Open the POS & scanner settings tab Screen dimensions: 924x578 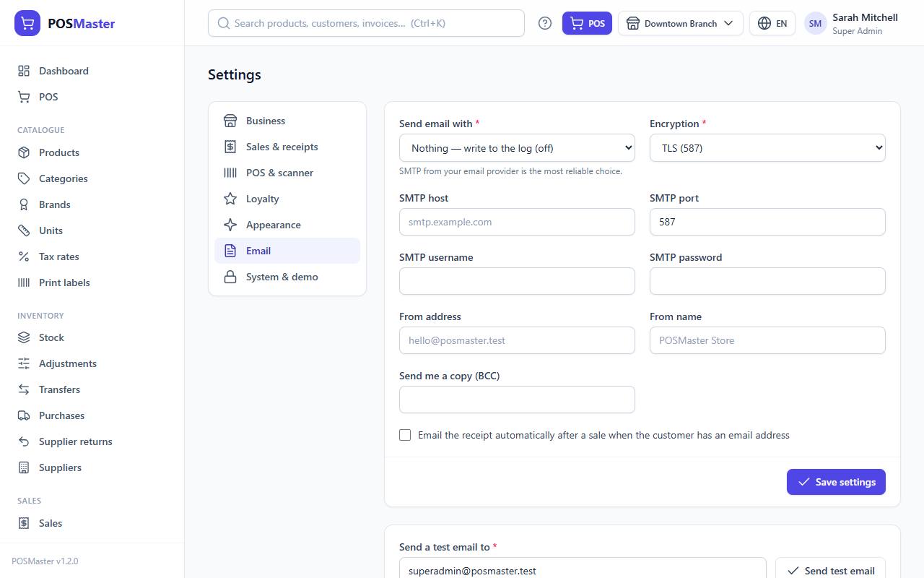(x=287, y=173)
